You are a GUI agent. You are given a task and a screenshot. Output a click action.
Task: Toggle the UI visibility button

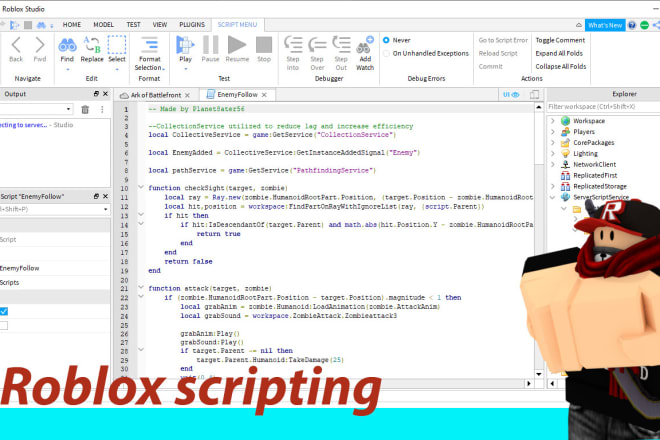pos(511,95)
